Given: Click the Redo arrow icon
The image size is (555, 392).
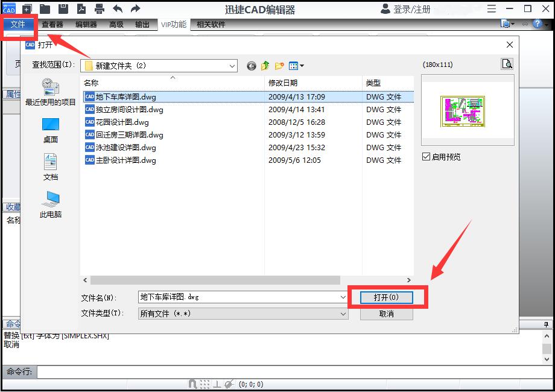Looking at the screenshot, I should point(135,9).
